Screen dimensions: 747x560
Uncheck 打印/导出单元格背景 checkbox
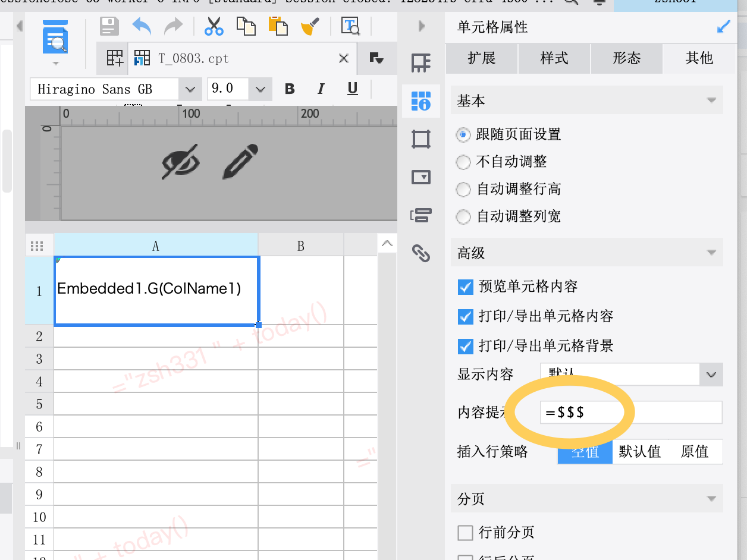pyautogui.click(x=466, y=346)
